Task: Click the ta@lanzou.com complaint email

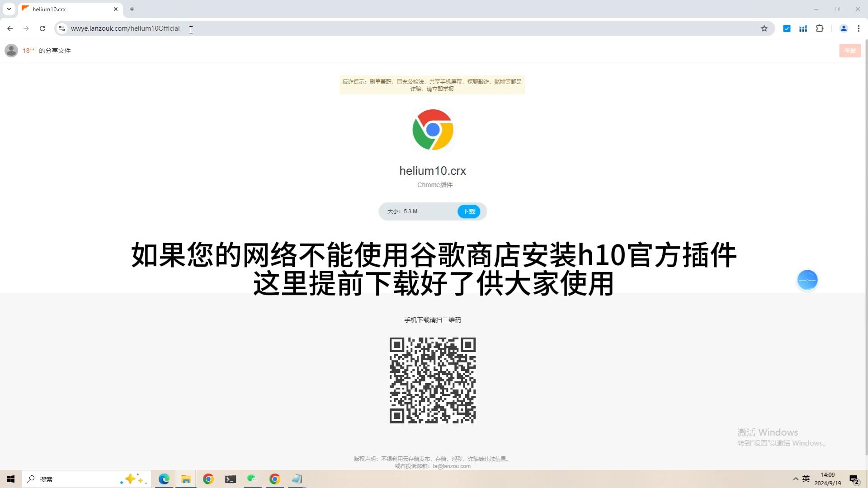Action: [451, 466]
